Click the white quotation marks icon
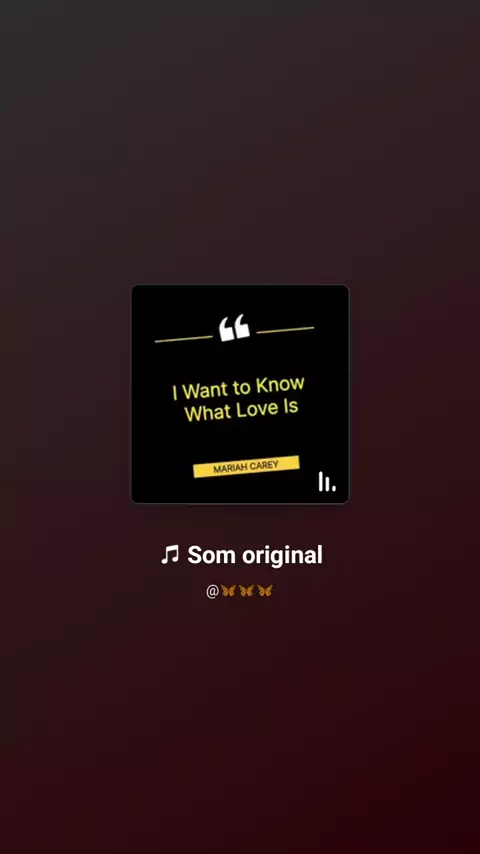The image size is (480, 854). point(234,328)
